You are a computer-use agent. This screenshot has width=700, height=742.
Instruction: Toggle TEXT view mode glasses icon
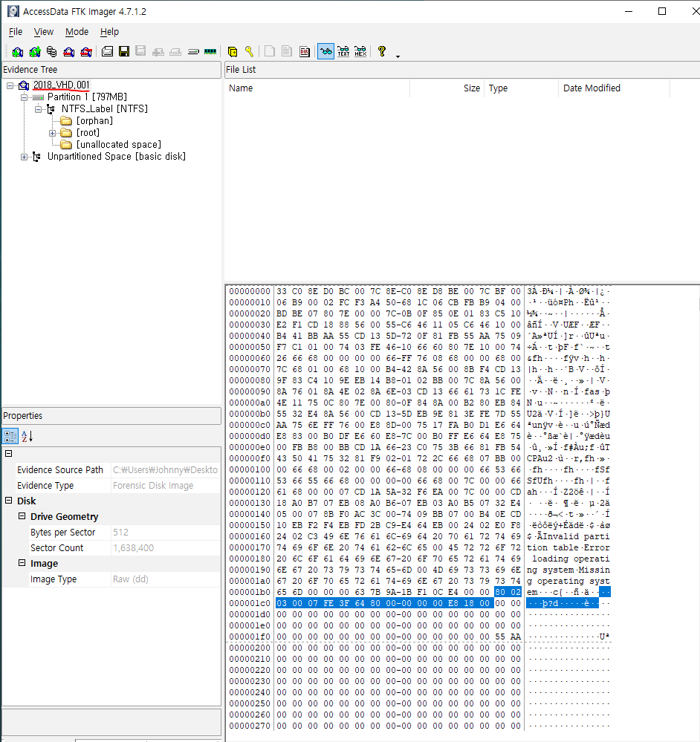[x=343, y=51]
